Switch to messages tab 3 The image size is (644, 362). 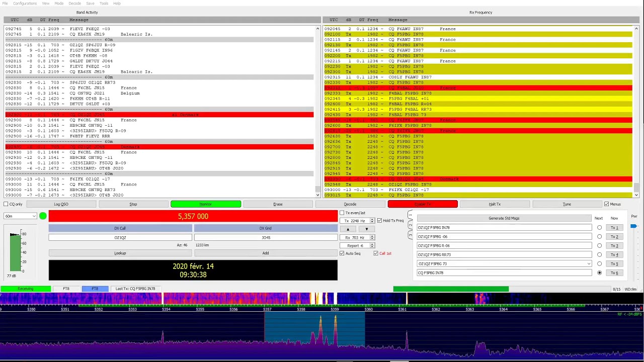(x=411, y=235)
